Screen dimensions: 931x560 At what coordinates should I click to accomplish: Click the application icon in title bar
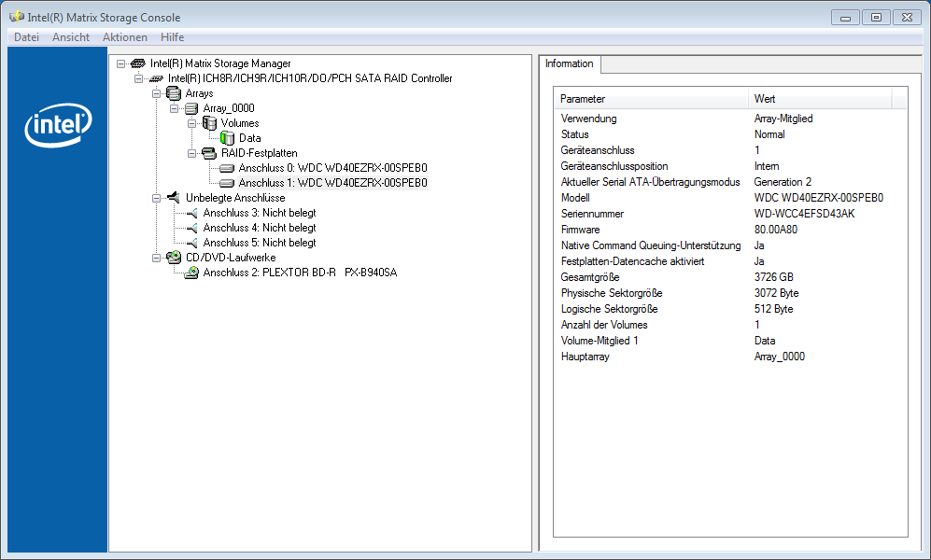(x=17, y=17)
